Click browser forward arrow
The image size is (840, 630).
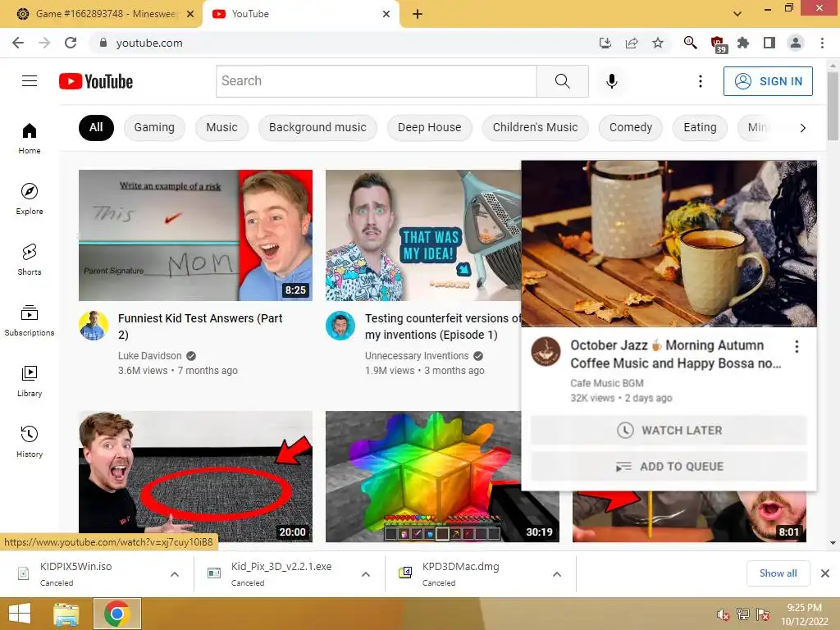[x=44, y=43]
